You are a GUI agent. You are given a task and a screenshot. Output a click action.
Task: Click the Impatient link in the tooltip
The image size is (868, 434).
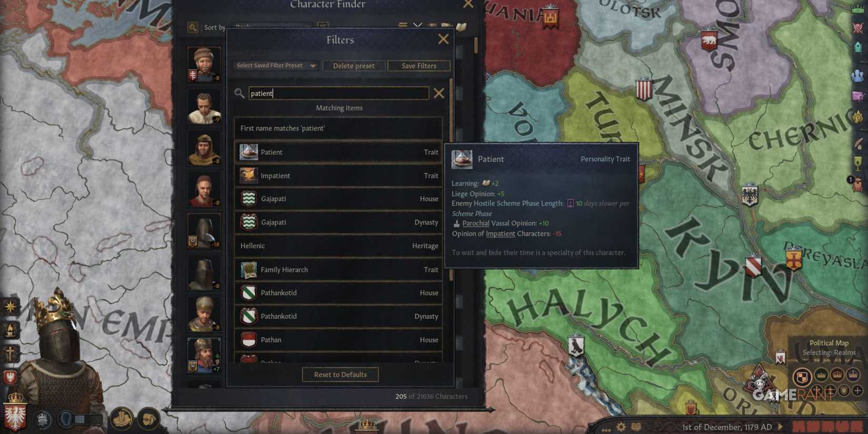click(x=500, y=234)
